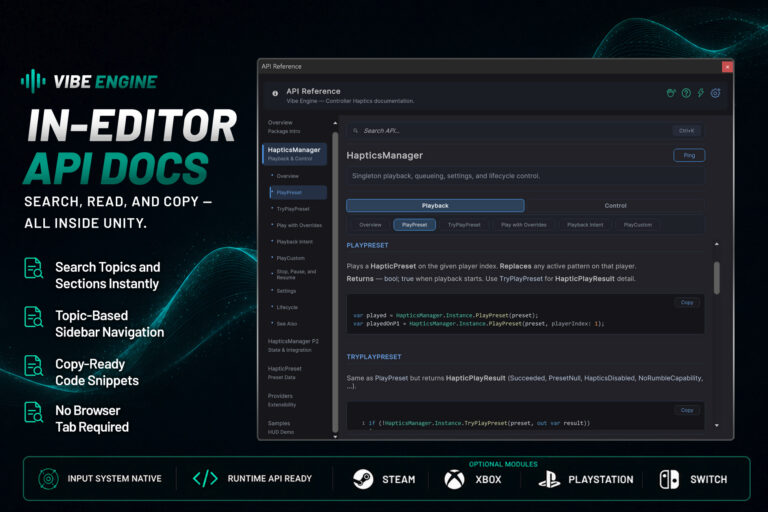Click the PlayStation logo icon
The height and width of the screenshot is (512, 768).
[x=549, y=479]
